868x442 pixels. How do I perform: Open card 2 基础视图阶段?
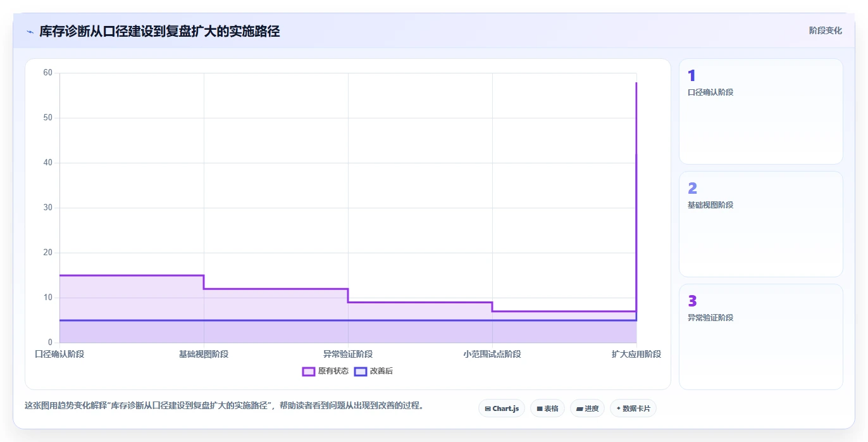pos(761,224)
